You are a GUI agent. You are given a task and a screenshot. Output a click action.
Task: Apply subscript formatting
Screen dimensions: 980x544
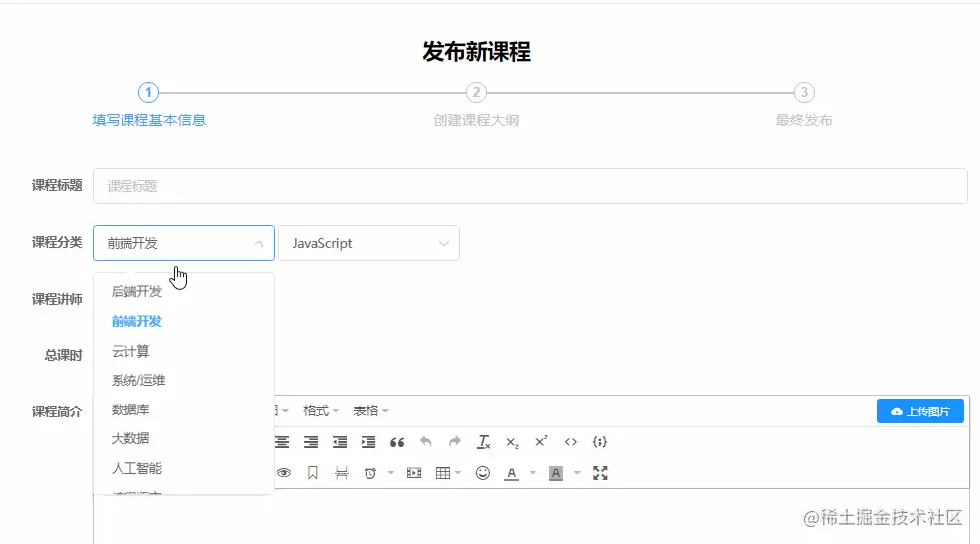click(x=512, y=442)
